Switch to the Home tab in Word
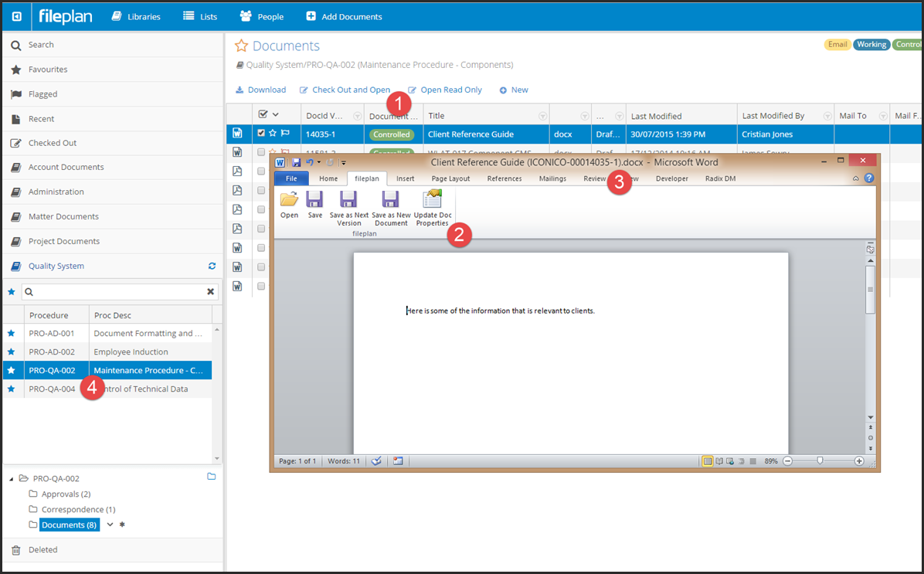The image size is (924, 574). click(x=328, y=178)
